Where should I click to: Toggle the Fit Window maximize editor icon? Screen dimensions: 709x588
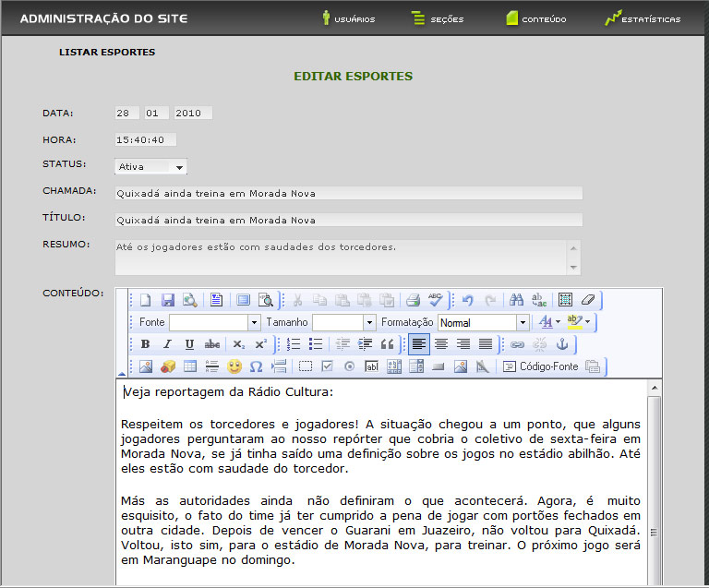tap(244, 300)
